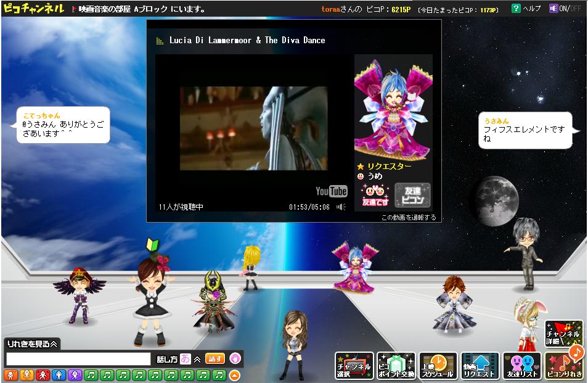The image size is (588, 383).
Task: Open ピコポイント交換 gift box button
Action: point(396,366)
